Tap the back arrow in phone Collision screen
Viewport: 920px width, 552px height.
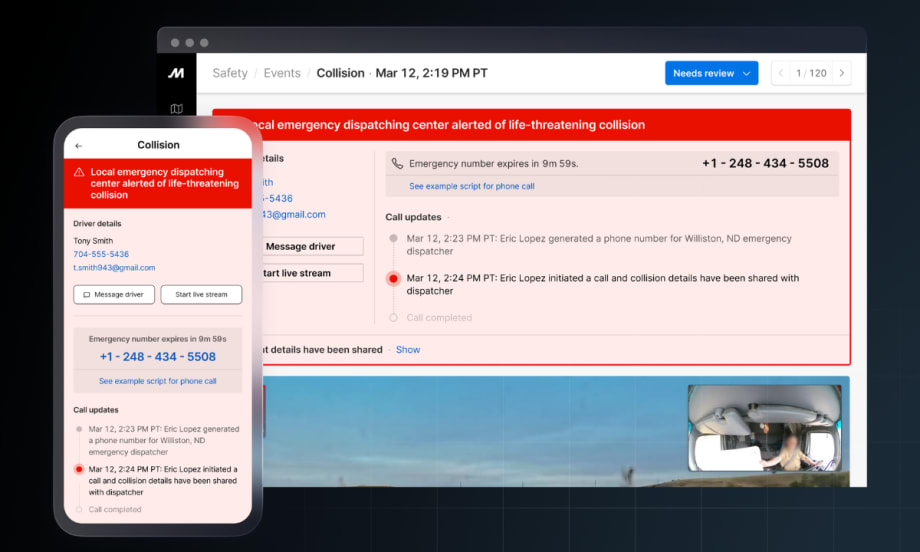click(79, 145)
